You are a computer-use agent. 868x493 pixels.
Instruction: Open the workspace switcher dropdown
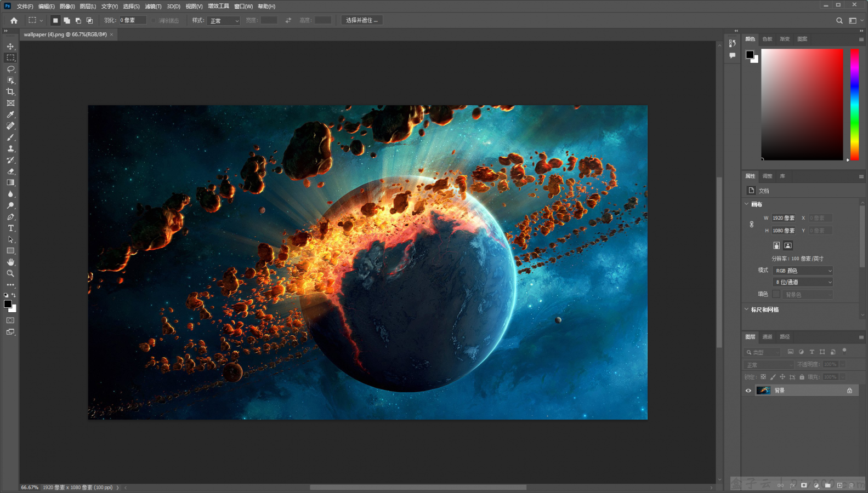click(x=855, y=20)
